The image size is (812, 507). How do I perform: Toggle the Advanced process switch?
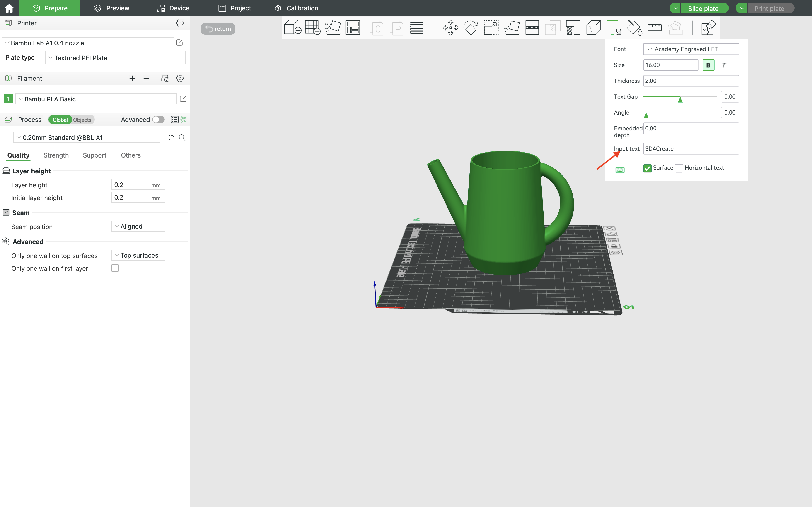click(x=158, y=120)
